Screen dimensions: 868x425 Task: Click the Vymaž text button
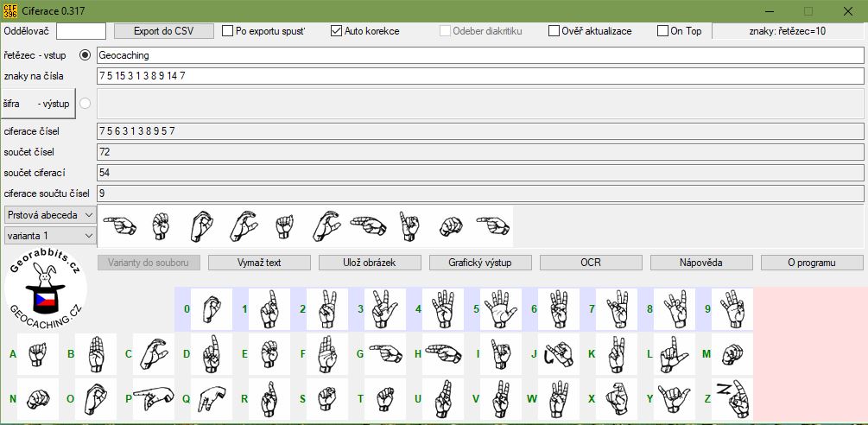[259, 263]
